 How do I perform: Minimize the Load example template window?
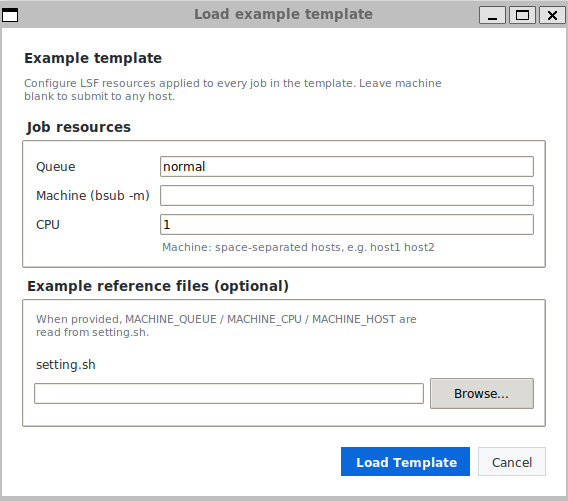click(492, 15)
